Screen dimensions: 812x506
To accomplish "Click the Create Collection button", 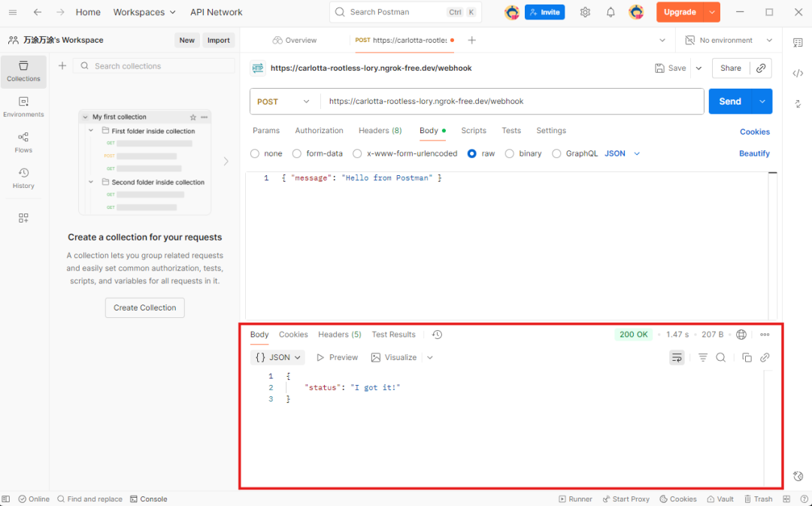I will click(x=144, y=308).
